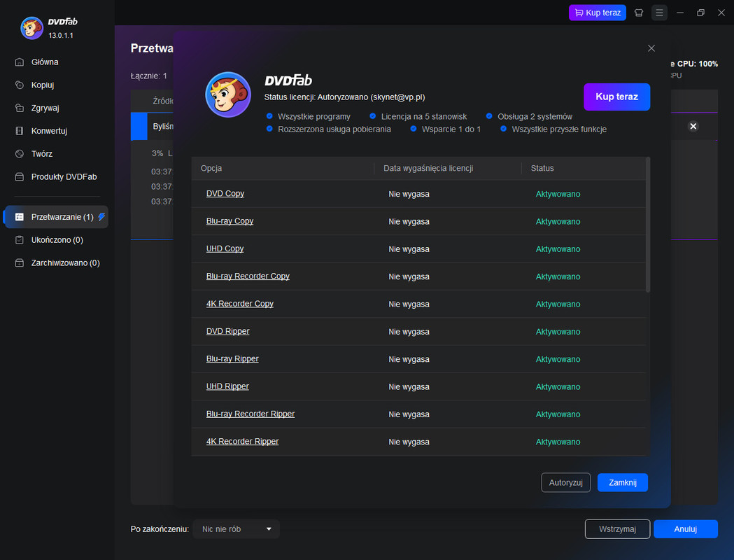Click the store icon in title bar
This screenshot has height=560, width=734.
click(639, 13)
